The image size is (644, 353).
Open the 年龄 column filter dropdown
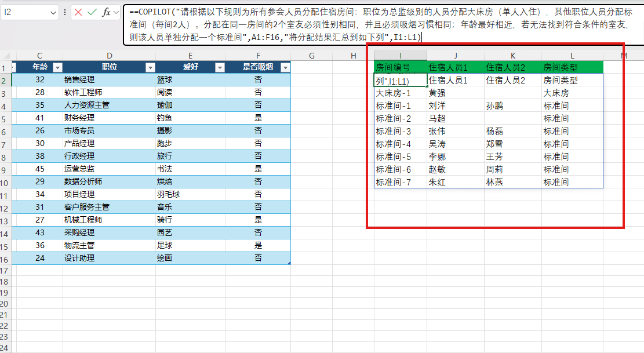pyautogui.click(x=58, y=67)
